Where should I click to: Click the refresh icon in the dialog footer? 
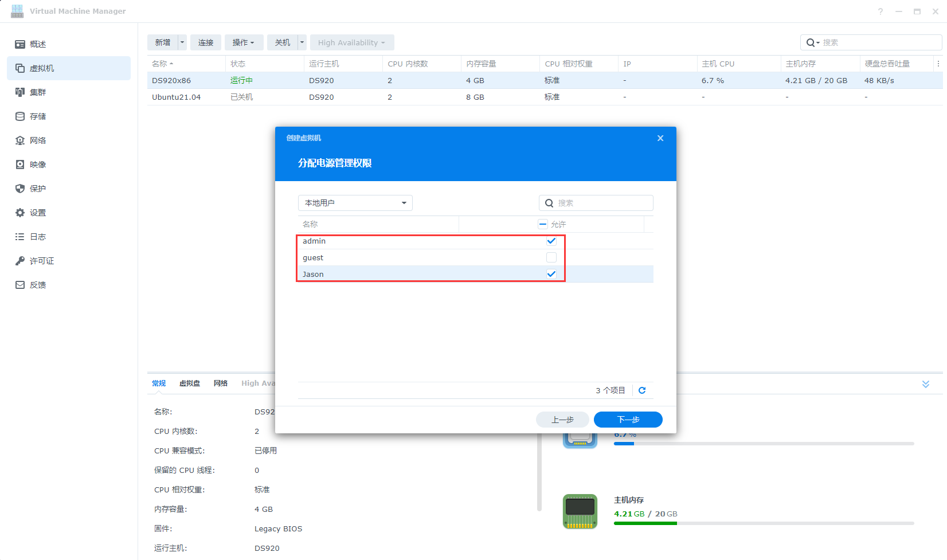(642, 390)
